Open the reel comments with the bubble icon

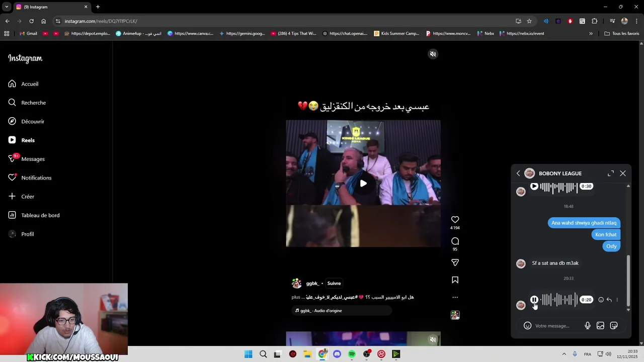point(455,241)
